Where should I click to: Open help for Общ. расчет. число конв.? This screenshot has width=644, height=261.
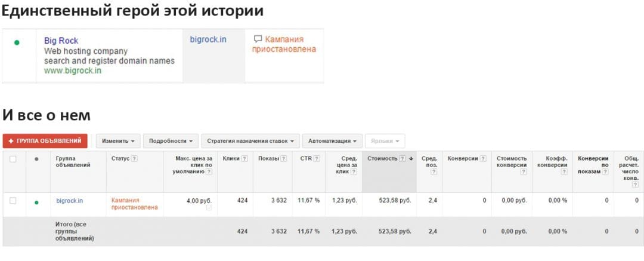(x=636, y=185)
